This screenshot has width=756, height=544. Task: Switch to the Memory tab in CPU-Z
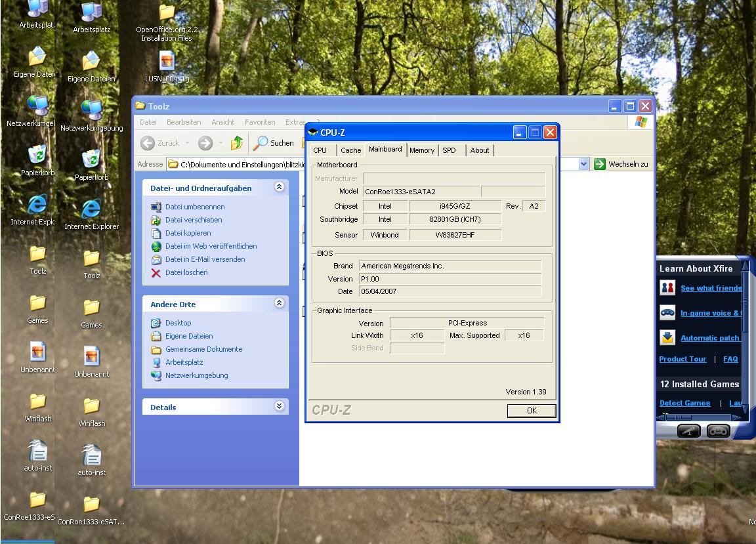coord(422,150)
